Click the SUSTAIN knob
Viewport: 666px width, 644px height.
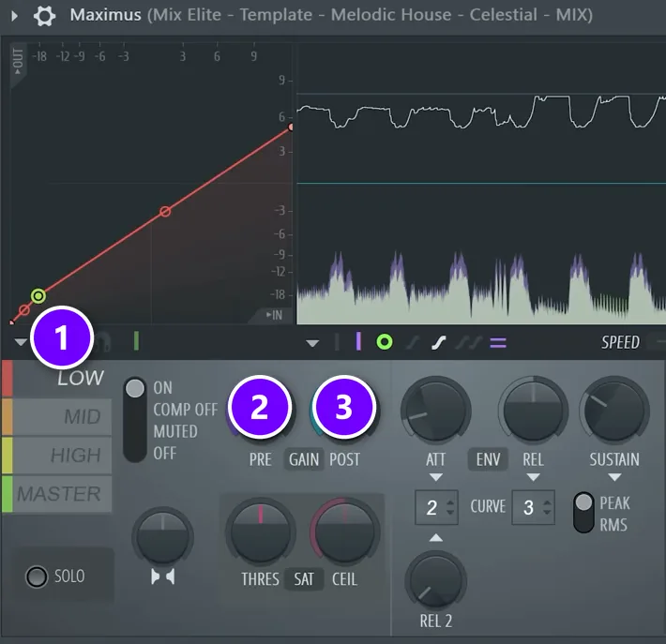[614, 411]
